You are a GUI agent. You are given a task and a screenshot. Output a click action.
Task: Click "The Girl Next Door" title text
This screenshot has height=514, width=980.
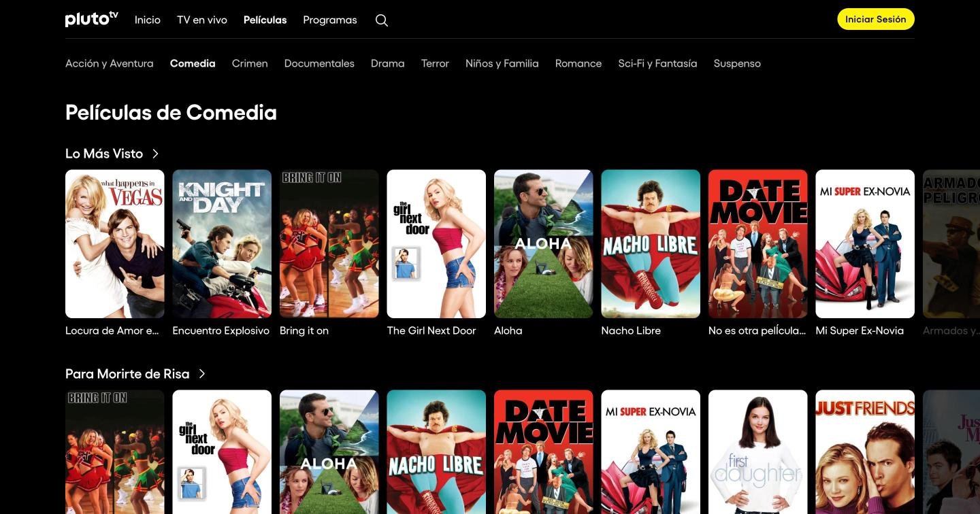click(431, 330)
